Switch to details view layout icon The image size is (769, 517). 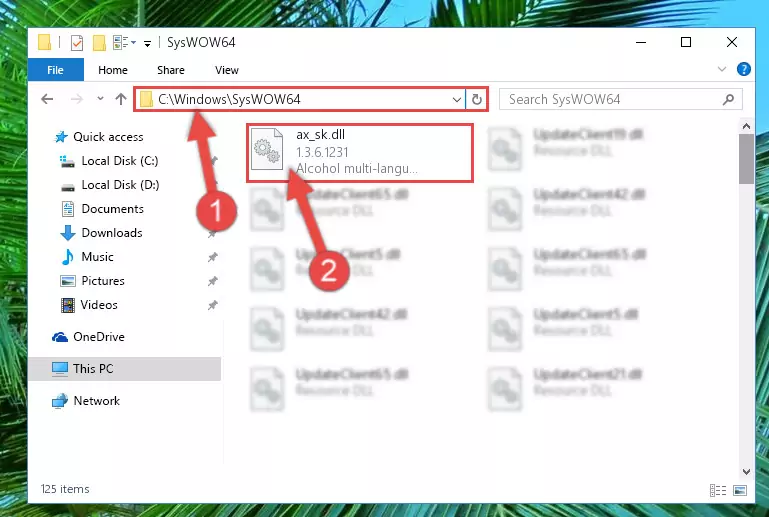coord(718,490)
